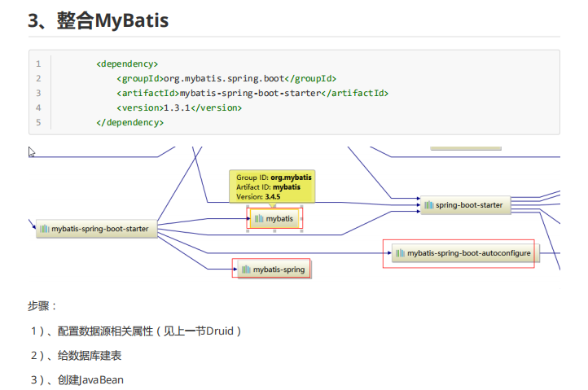Click the groupId org.mybatis.spring.boot line
The height and width of the screenshot is (390, 588).
point(226,78)
